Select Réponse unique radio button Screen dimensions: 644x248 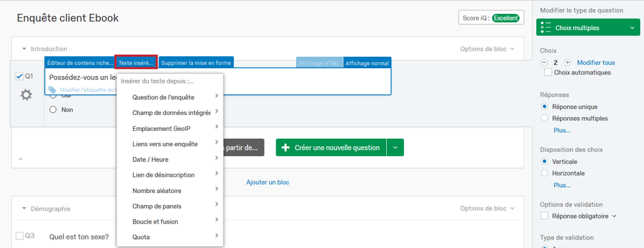pos(545,106)
